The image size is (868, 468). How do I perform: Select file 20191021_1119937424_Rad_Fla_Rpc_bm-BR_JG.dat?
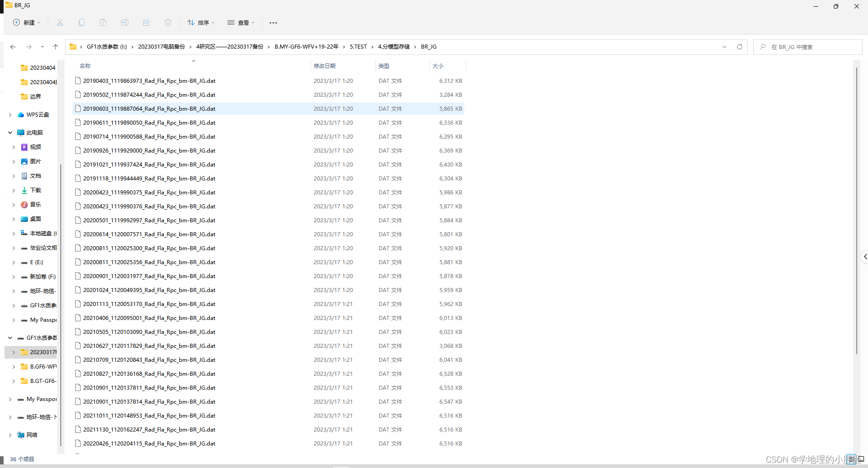point(268,165)
